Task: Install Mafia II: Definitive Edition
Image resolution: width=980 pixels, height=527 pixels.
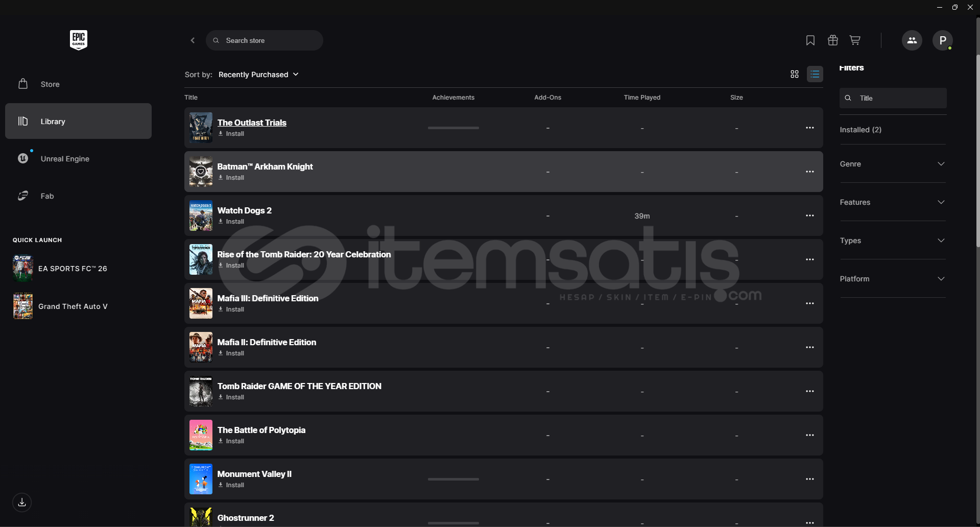Action: (x=231, y=353)
